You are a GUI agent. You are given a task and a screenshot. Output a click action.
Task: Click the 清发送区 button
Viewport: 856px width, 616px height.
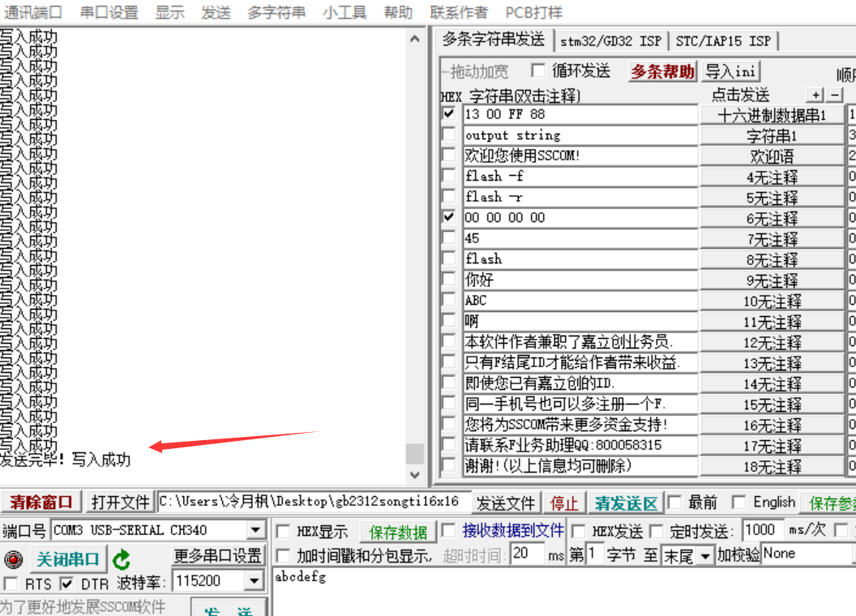click(x=626, y=503)
